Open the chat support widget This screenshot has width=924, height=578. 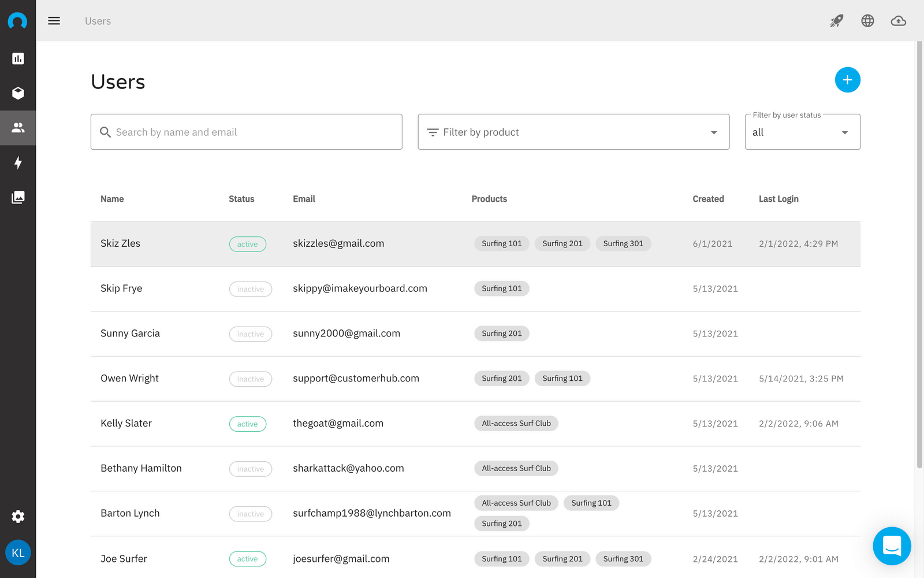click(x=892, y=546)
